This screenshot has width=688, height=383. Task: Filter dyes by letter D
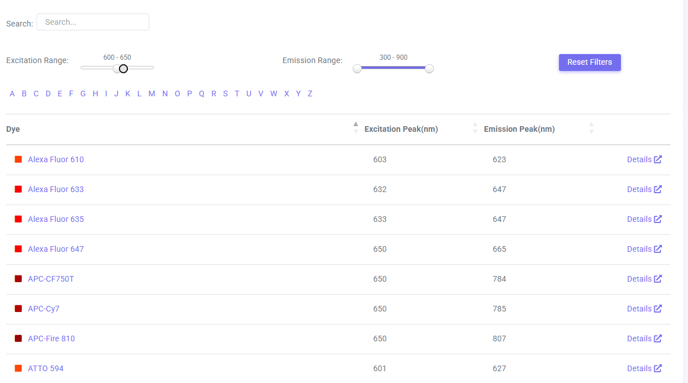[48, 93]
